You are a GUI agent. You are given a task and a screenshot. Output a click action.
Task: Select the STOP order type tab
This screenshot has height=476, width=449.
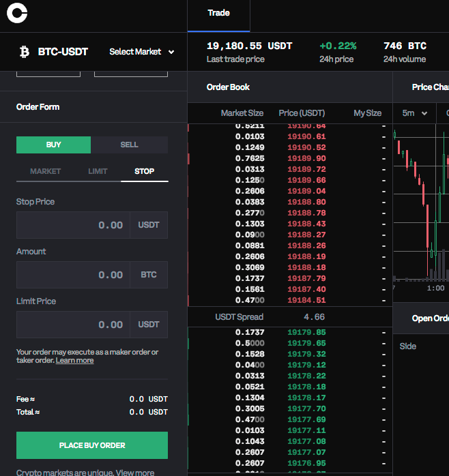(x=144, y=171)
